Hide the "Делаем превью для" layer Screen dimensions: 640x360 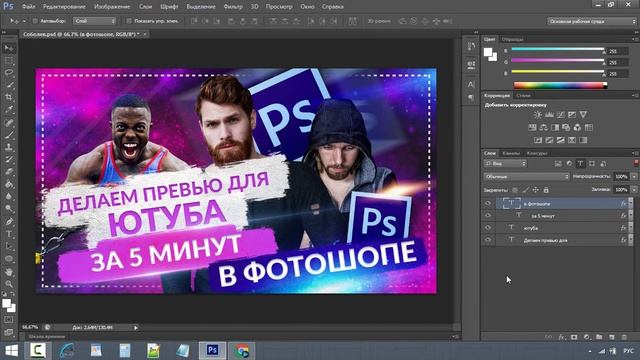(x=488, y=240)
